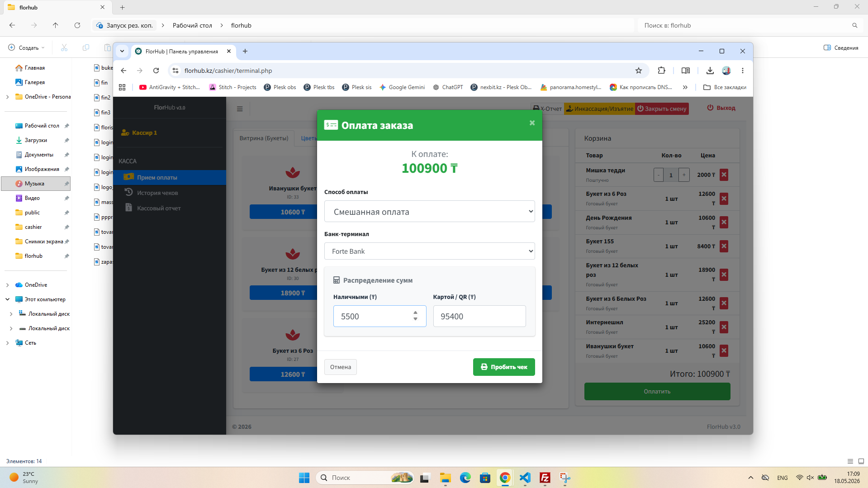This screenshot has height=488, width=868.
Task: Remove Мишка тедди from cart
Action: point(724,175)
